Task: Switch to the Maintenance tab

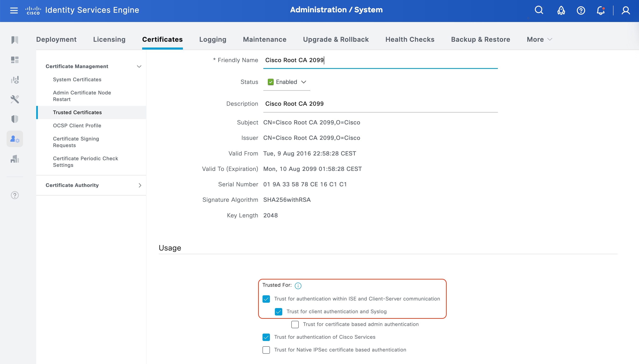Action: 265,39
